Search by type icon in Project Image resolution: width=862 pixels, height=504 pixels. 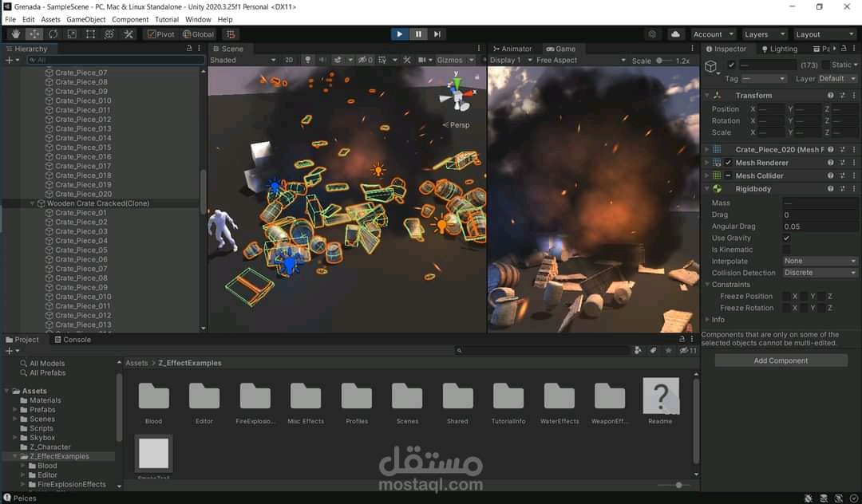pyautogui.click(x=638, y=350)
